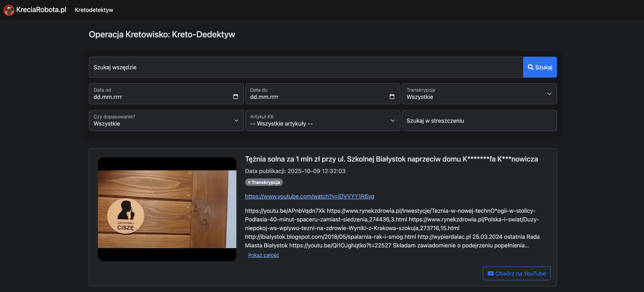The height and width of the screenshot is (292, 644).
Task: Click Pokaż całość to expand description
Action: 263,255
